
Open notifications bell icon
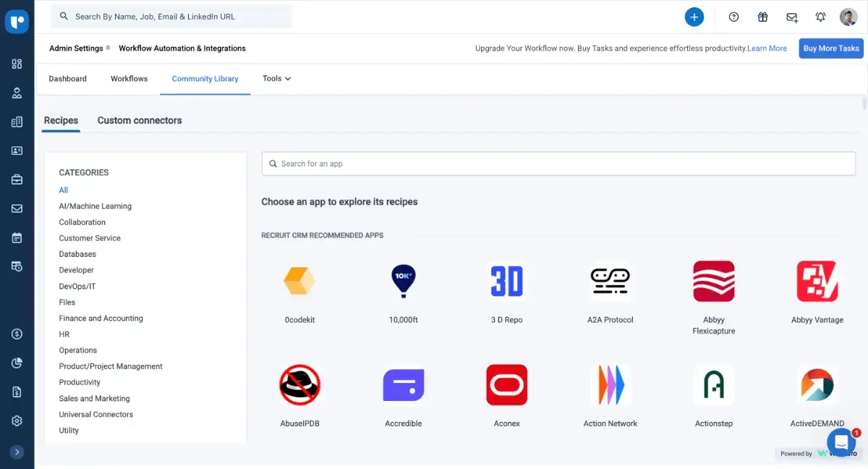(820, 17)
